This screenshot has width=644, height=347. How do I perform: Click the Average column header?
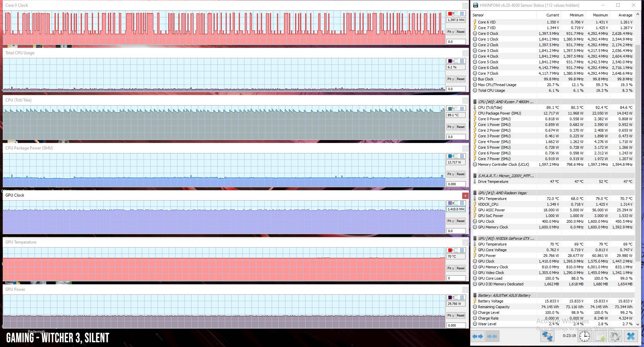[x=625, y=15]
